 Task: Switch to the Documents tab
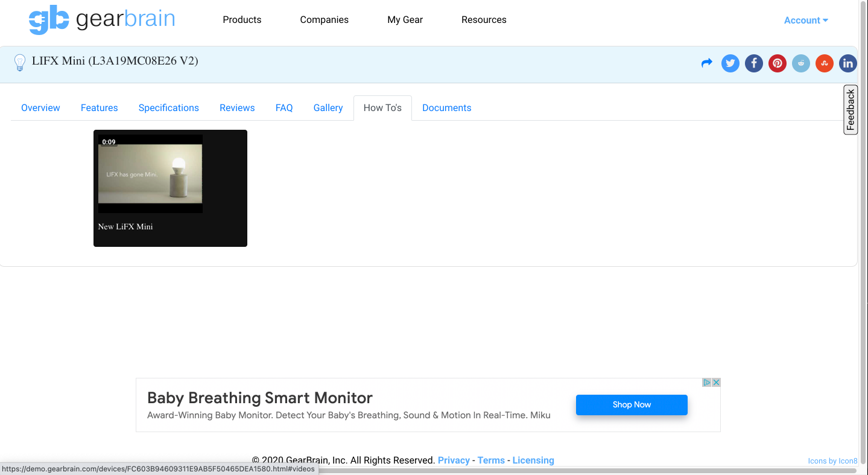coord(447,108)
